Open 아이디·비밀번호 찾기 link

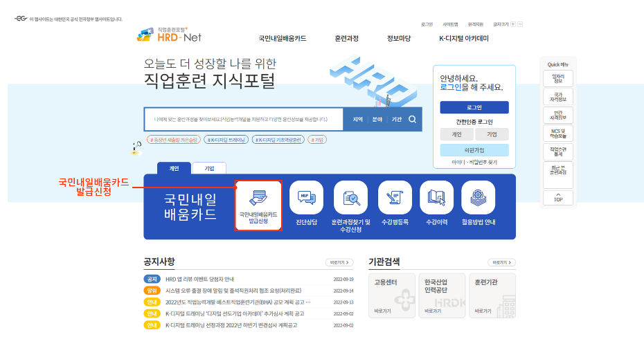point(474,162)
